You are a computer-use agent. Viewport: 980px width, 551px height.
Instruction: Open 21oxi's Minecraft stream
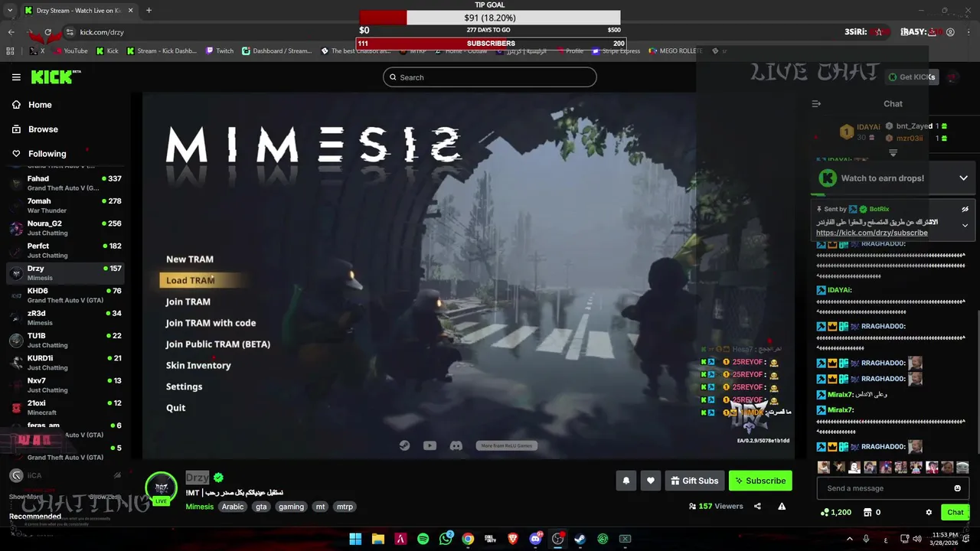click(65, 408)
